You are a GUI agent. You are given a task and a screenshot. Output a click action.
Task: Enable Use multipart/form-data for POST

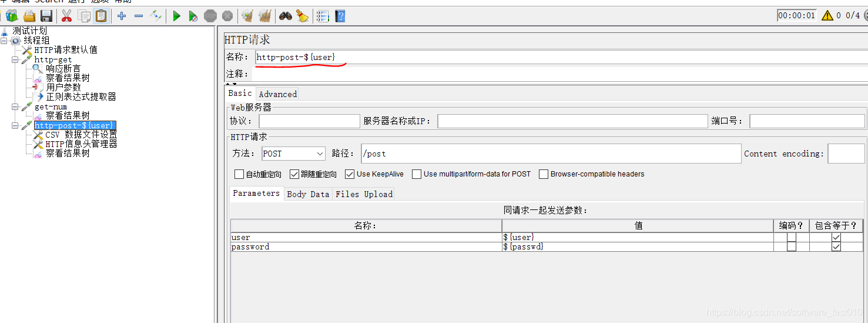417,174
